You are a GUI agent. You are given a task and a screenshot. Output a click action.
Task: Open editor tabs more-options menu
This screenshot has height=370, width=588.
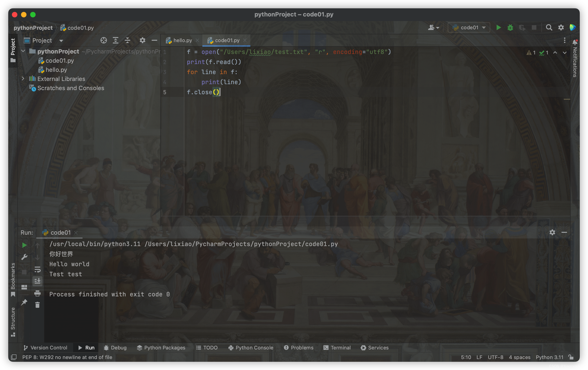[x=564, y=40]
